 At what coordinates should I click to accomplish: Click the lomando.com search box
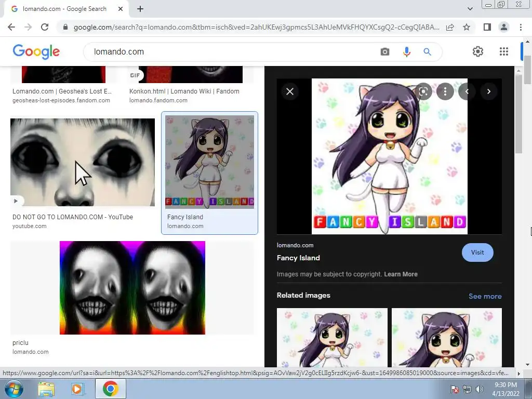tap(231, 51)
